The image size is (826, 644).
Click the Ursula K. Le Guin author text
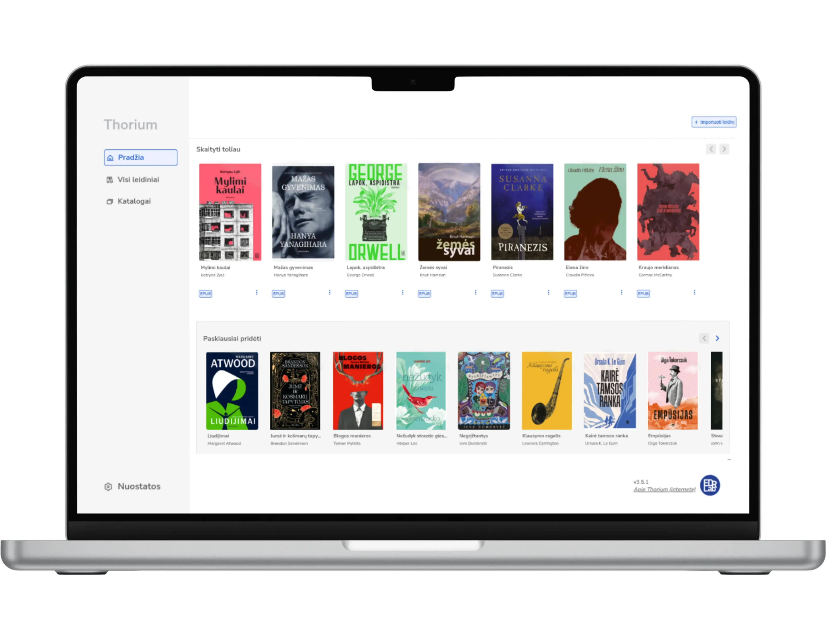point(601,444)
